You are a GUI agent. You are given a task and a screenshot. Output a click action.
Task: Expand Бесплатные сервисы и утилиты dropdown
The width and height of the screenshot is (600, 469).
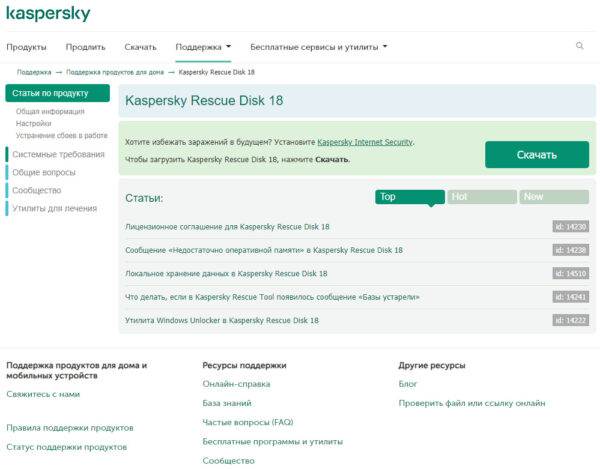pos(319,47)
